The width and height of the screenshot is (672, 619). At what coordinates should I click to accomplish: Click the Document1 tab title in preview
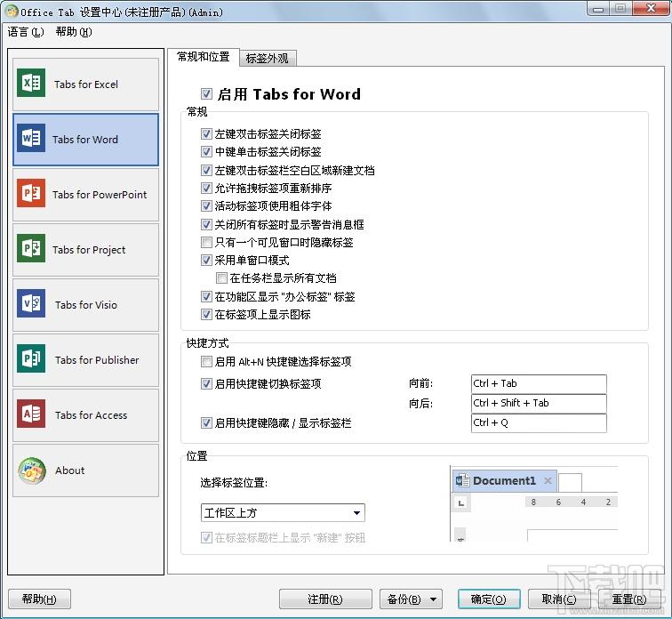504,480
